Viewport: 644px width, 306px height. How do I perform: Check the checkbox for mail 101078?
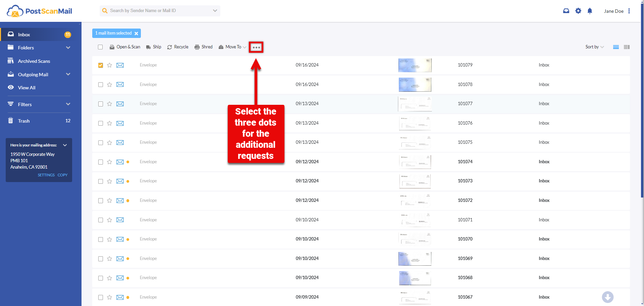click(101, 85)
